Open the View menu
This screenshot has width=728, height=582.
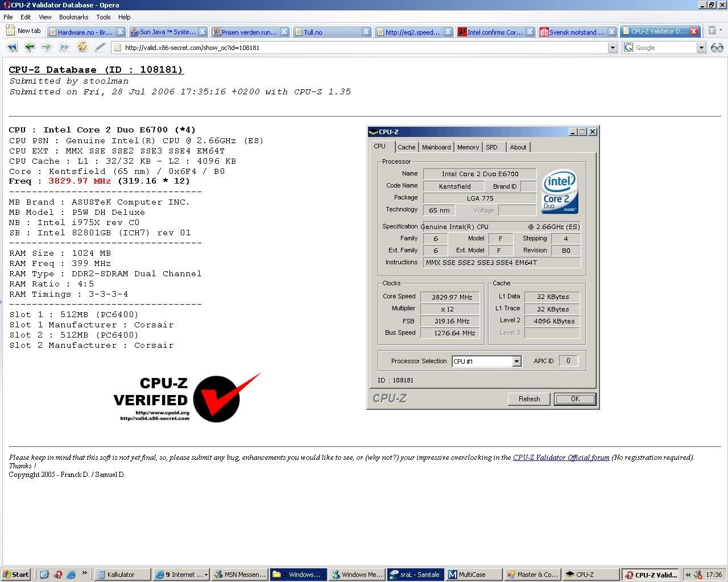(x=45, y=17)
